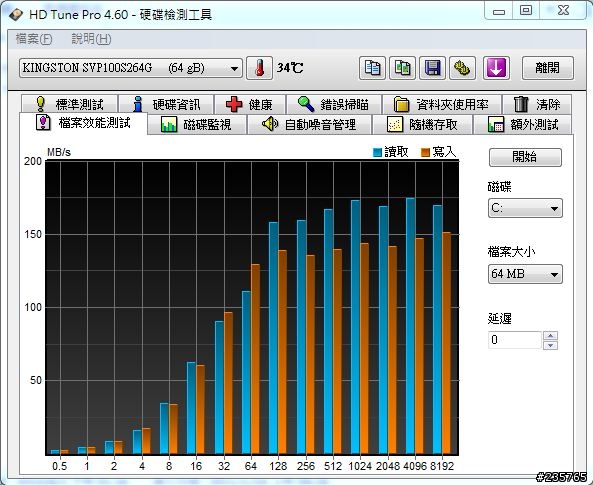Increase the 延遲 value with up arrow
Image resolution: width=593 pixels, height=485 pixels.
(x=550, y=336)
